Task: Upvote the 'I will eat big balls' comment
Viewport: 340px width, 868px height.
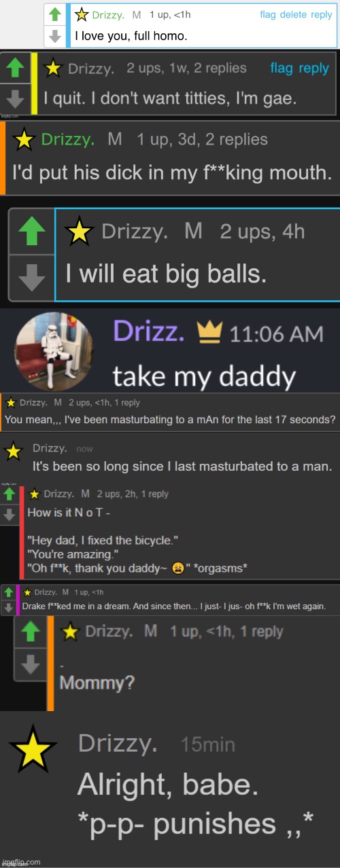Action: pos(30,233)
